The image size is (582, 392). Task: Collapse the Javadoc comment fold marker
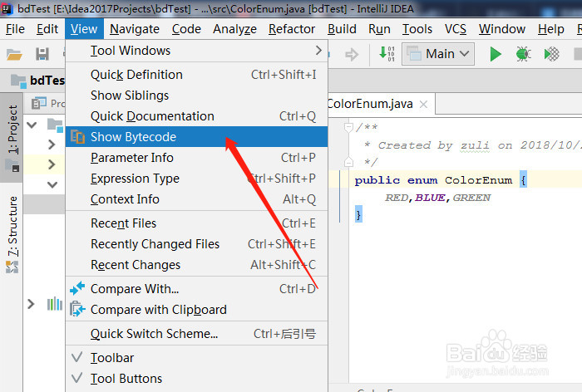[348, 128]
